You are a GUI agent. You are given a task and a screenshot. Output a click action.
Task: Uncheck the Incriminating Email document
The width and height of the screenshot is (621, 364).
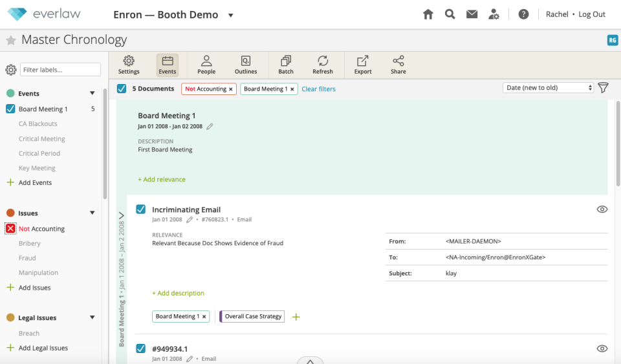140,209
